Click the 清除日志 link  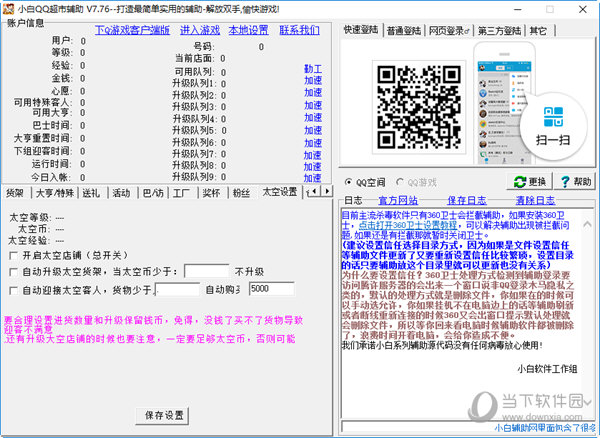(535, 200)
